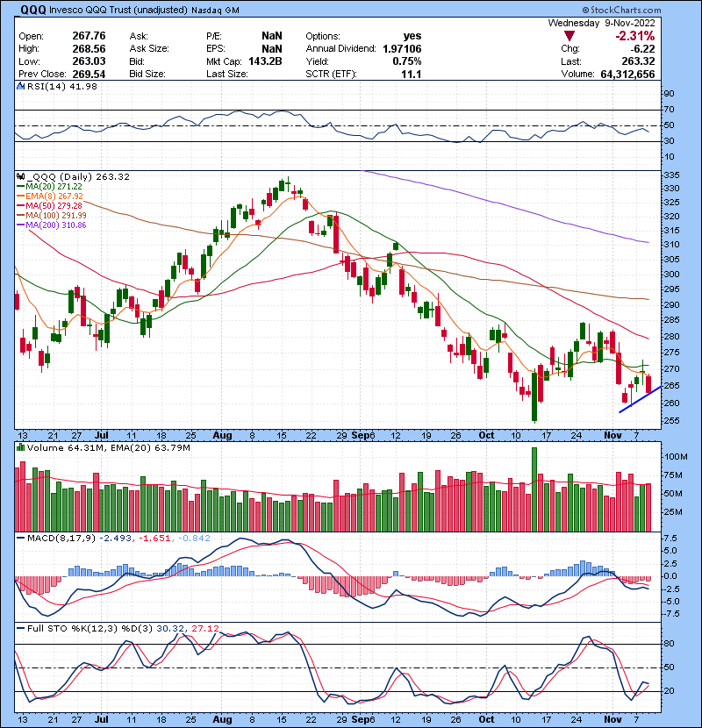Click the MACD(8,17,9) indicator label

pyautogui.click(x=61, y=539)
